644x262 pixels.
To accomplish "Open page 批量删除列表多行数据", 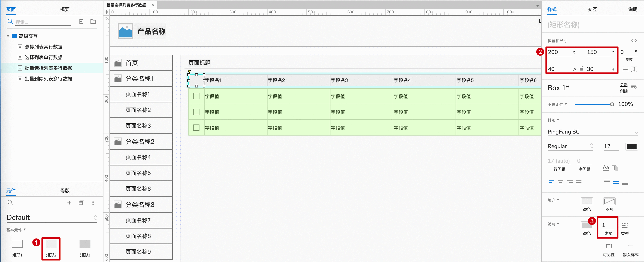I will tap(48, 79).
